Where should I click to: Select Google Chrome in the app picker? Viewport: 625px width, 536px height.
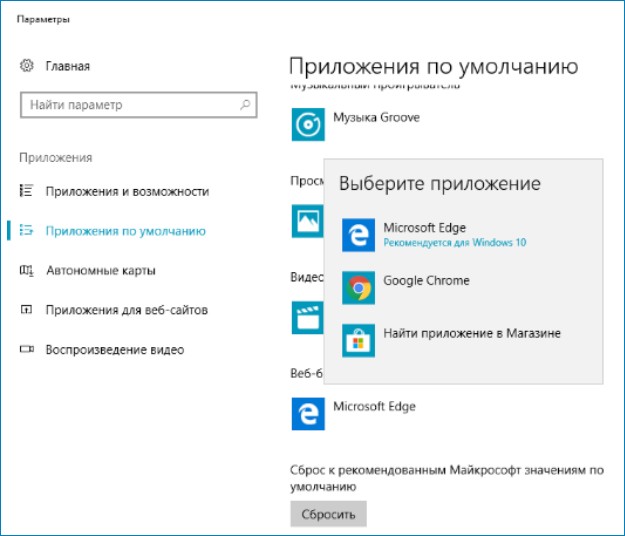tap(426, 281)
